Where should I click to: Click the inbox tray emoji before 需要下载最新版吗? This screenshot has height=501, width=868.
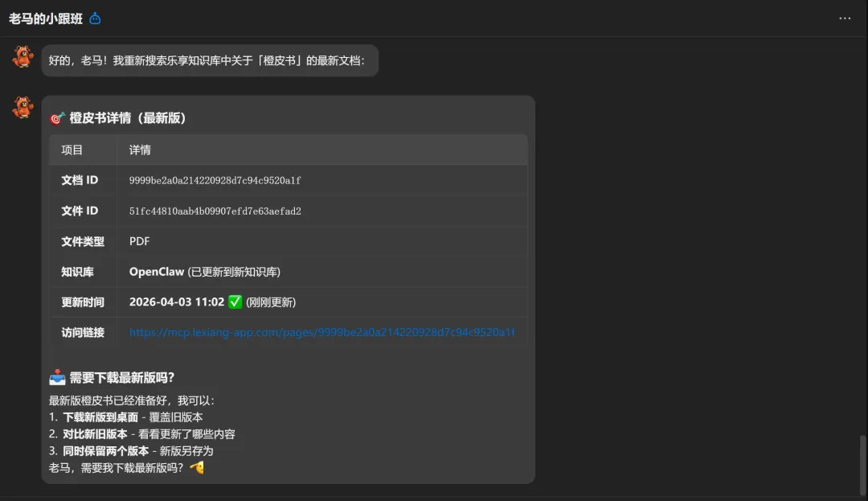(x=57, y=377)
